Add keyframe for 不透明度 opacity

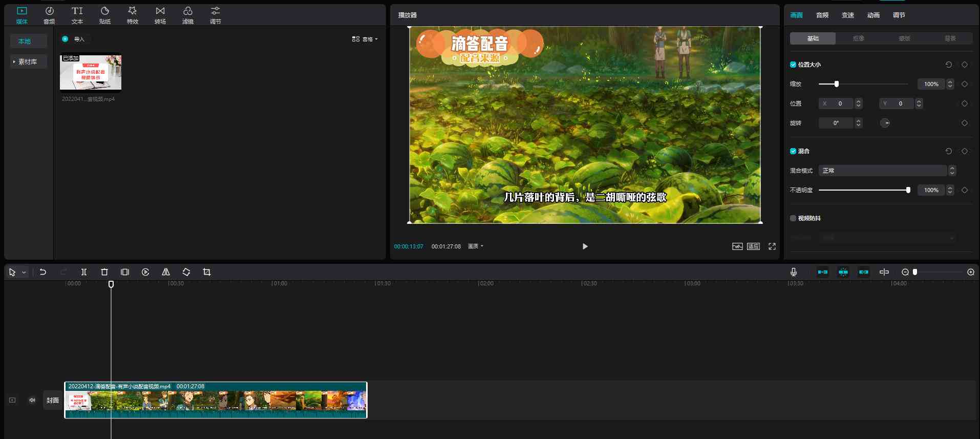coord(965,190)
